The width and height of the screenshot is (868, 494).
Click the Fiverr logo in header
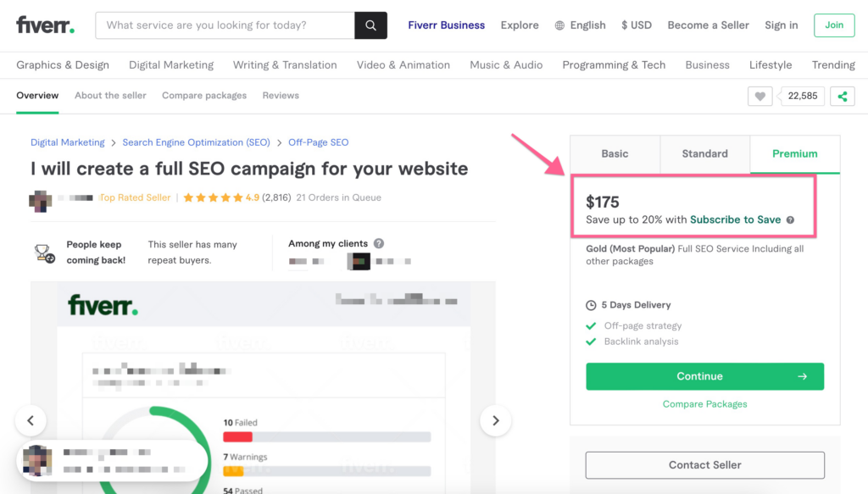point(46,25)
